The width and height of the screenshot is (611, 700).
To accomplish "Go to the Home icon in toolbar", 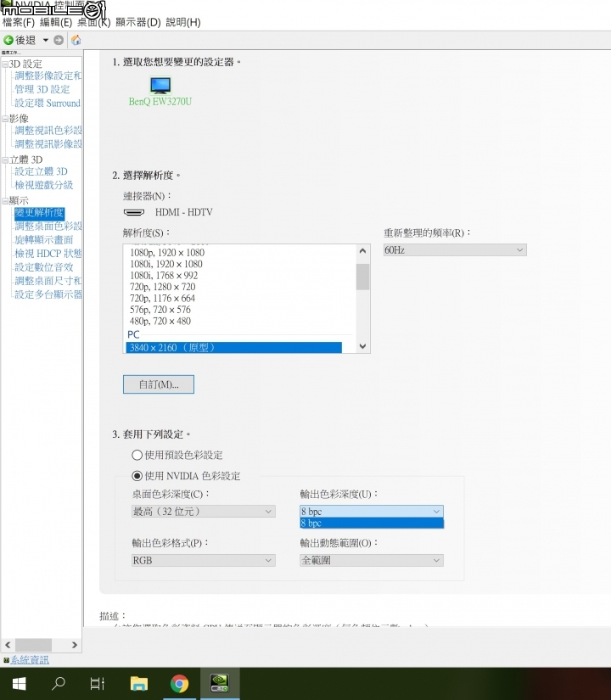I will pos(76,40).
